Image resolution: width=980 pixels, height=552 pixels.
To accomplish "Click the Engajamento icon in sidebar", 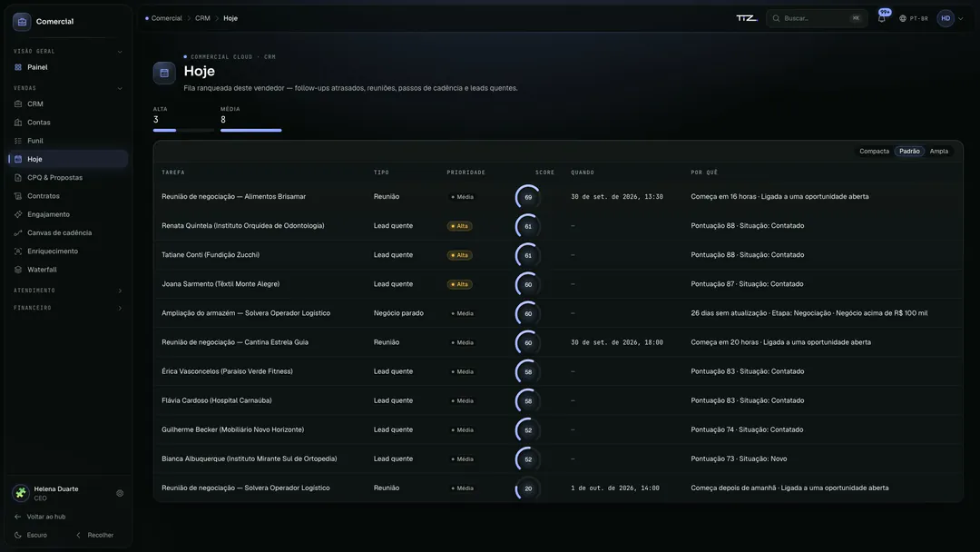I will click(18, 214).
